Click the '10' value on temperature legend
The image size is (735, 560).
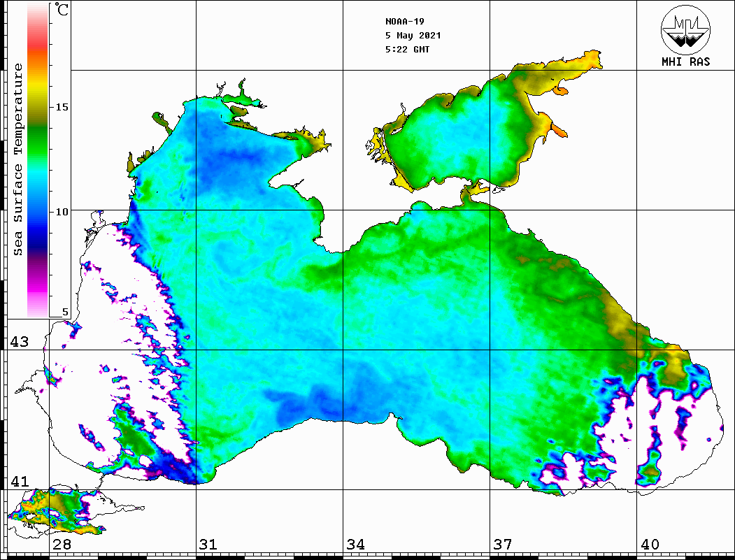(x=62, y=212)
